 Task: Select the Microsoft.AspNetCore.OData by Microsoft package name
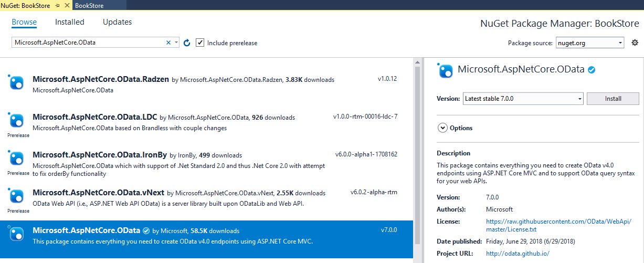coord(86,230)
